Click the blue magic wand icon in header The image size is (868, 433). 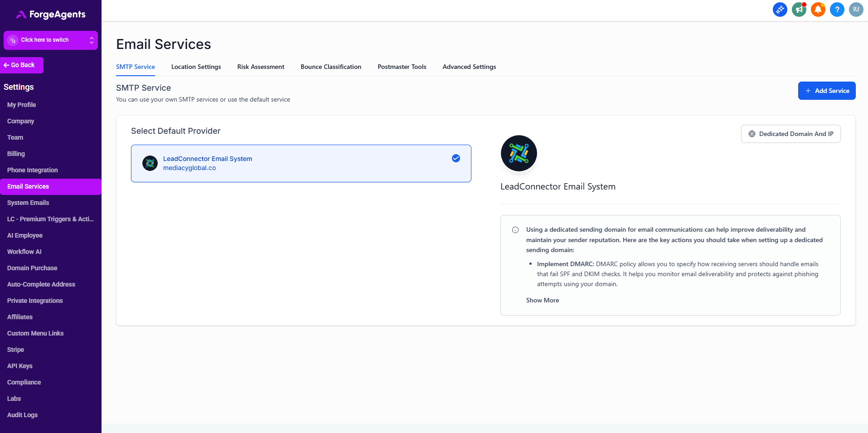pyautogui.click(x=780, y=10)
